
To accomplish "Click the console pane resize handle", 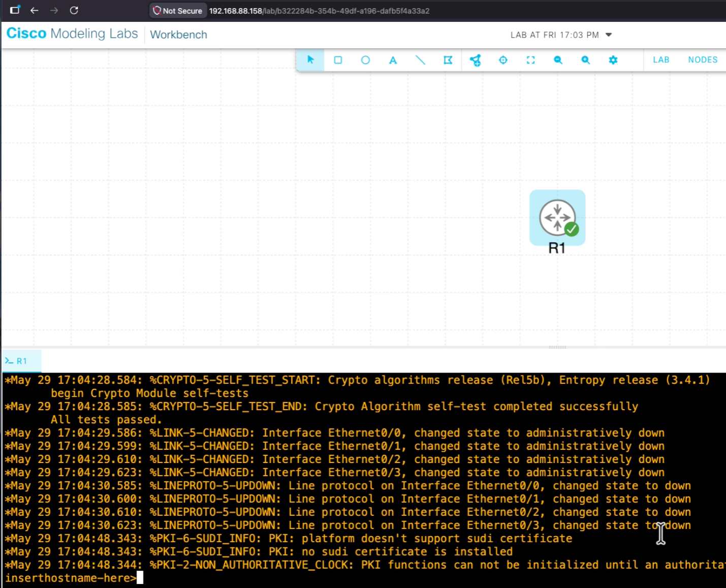I will coord(557,347).
